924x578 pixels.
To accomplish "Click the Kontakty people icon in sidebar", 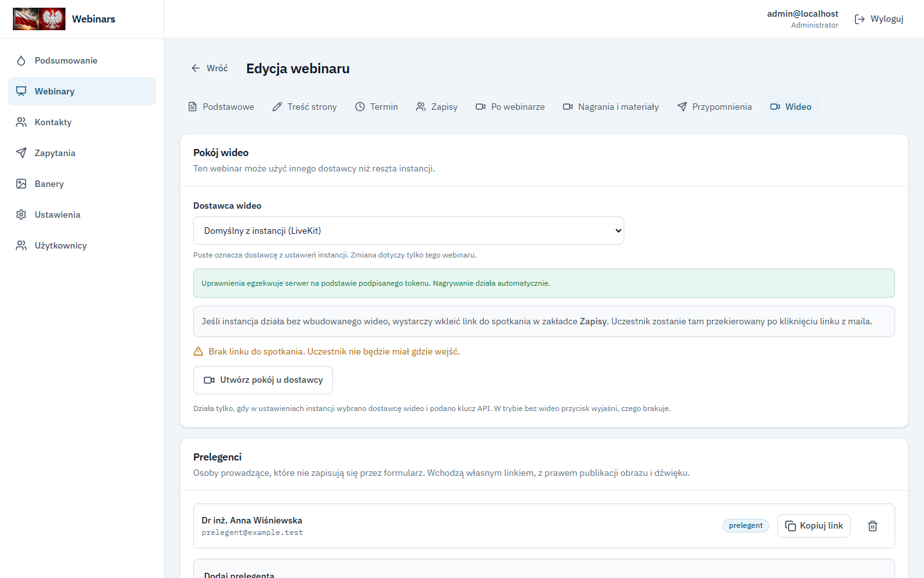I will point(21,122).
